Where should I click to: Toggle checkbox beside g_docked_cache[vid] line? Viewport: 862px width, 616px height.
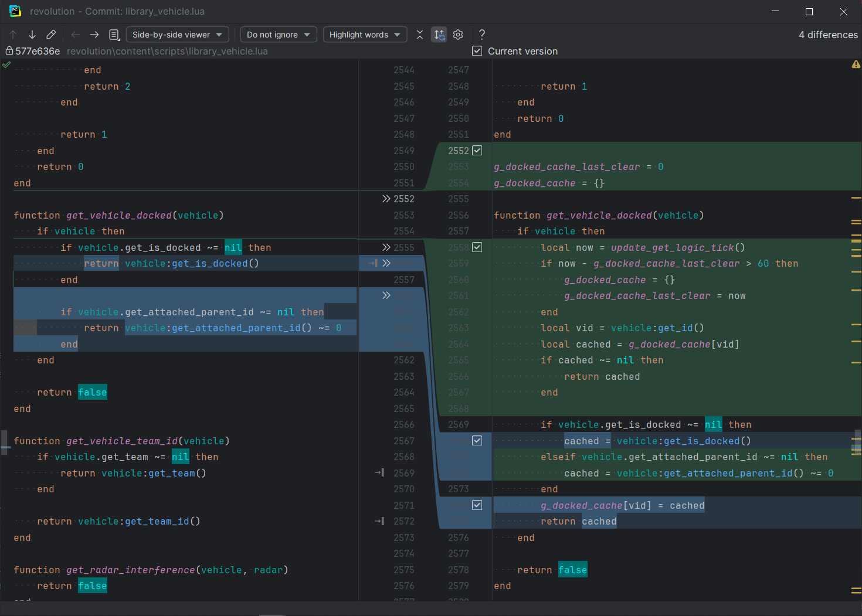click(x=477, y=505)
